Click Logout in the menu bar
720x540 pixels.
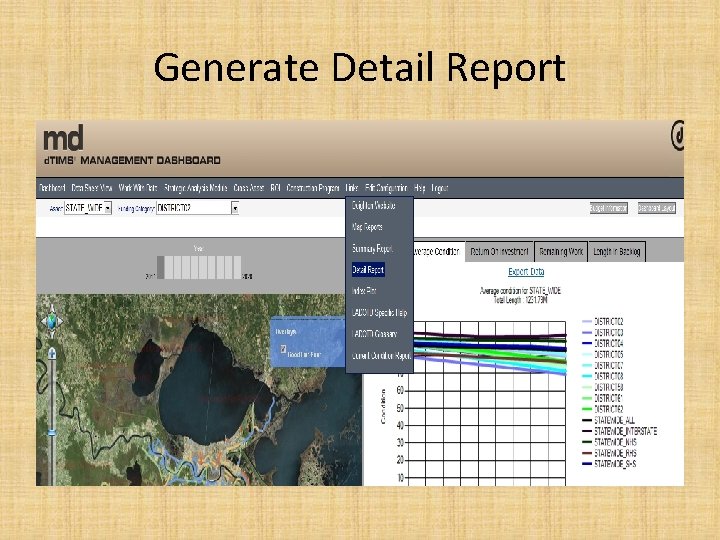click(x=439, y=188)
